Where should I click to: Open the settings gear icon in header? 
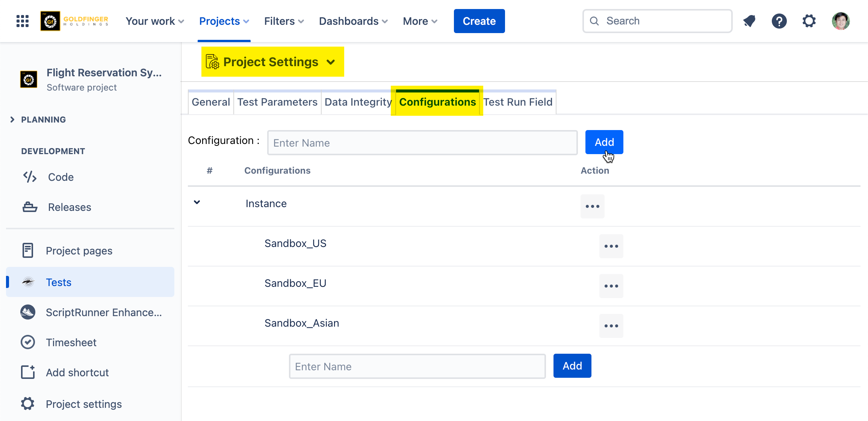[x=809, y=21]
